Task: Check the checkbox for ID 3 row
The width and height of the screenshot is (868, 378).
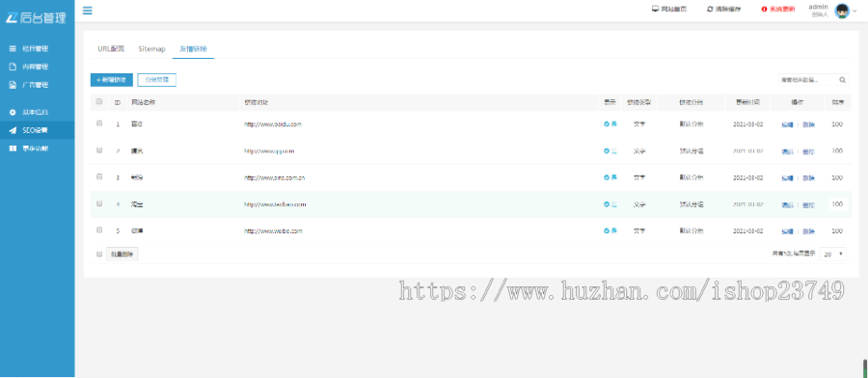Action: tap(99, 176)
